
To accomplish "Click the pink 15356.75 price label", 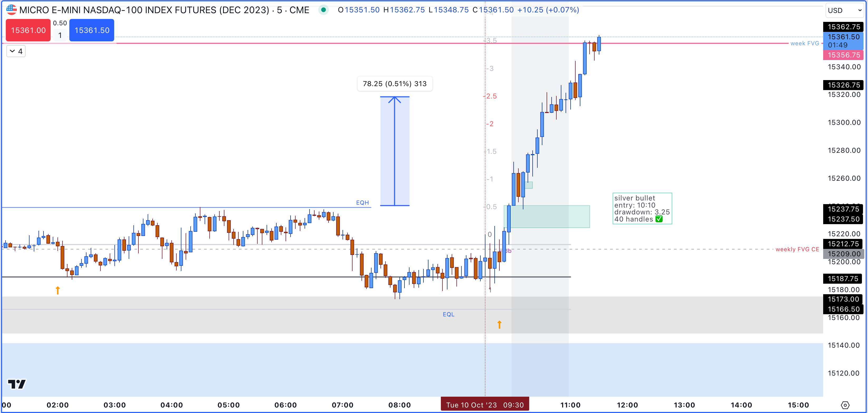I will [x=843, y=55].
